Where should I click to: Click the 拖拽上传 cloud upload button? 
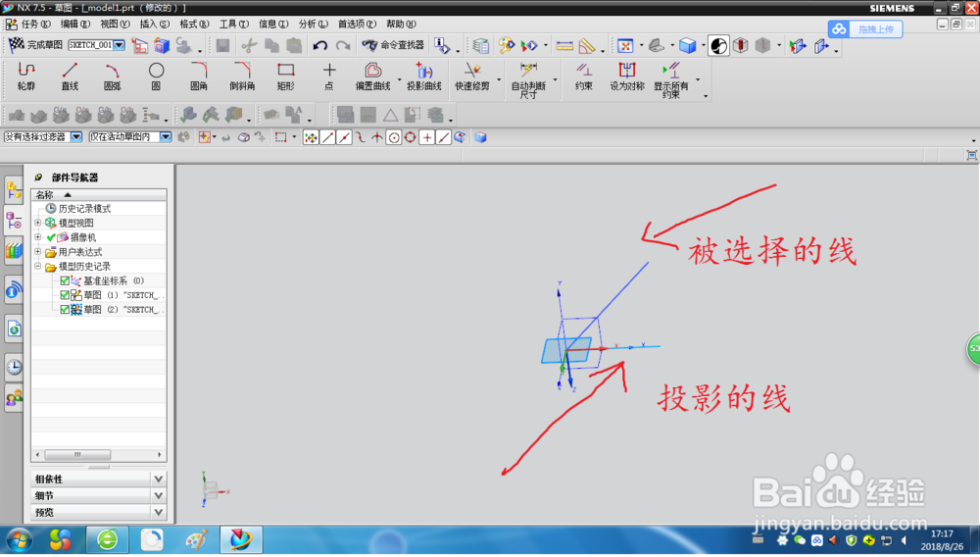pos(865,28)
